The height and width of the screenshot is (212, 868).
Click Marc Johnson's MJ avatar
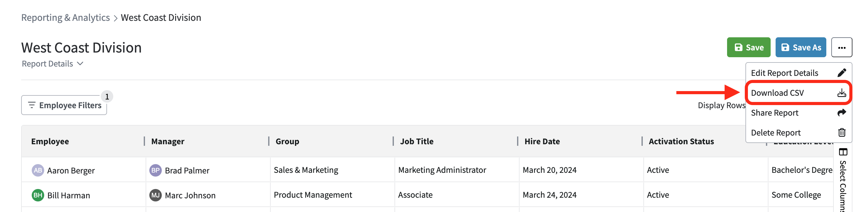click(155, 195)
